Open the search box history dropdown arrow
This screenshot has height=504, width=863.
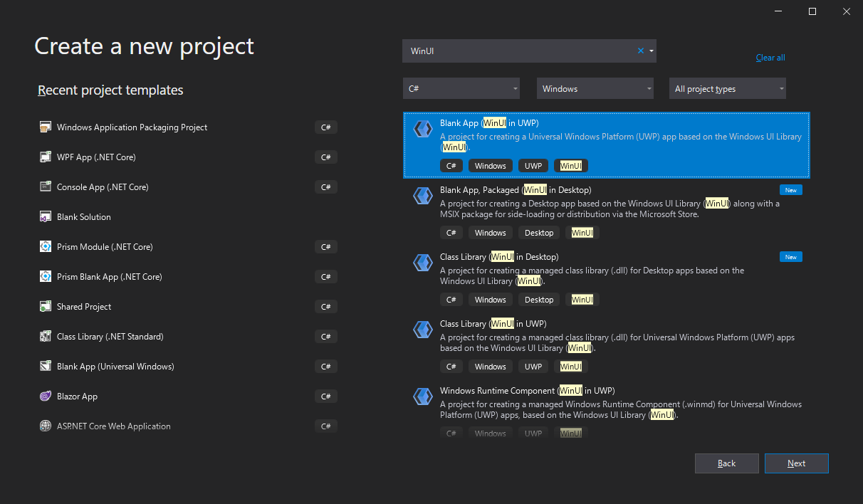coord(650,51)
